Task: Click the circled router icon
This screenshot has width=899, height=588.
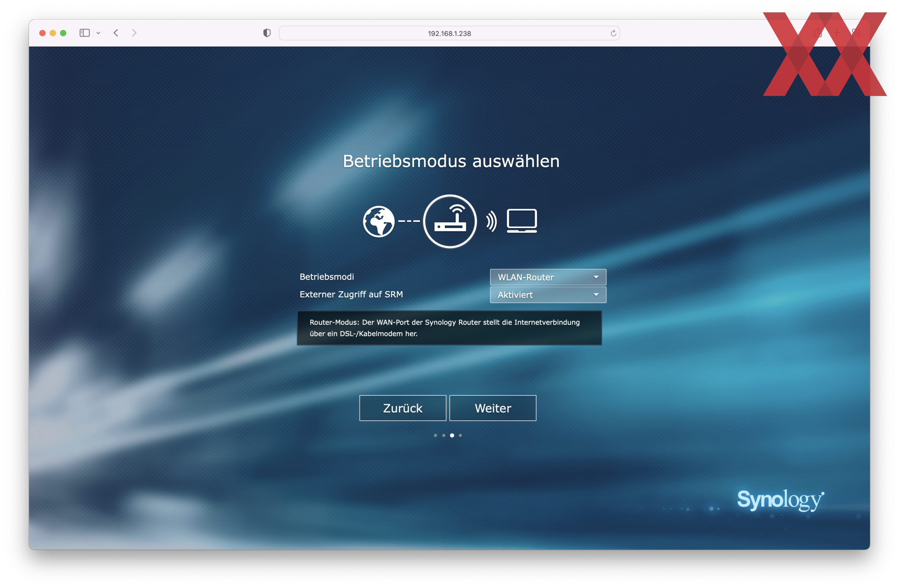Action: pyautogui.click(x=450, y=221)
